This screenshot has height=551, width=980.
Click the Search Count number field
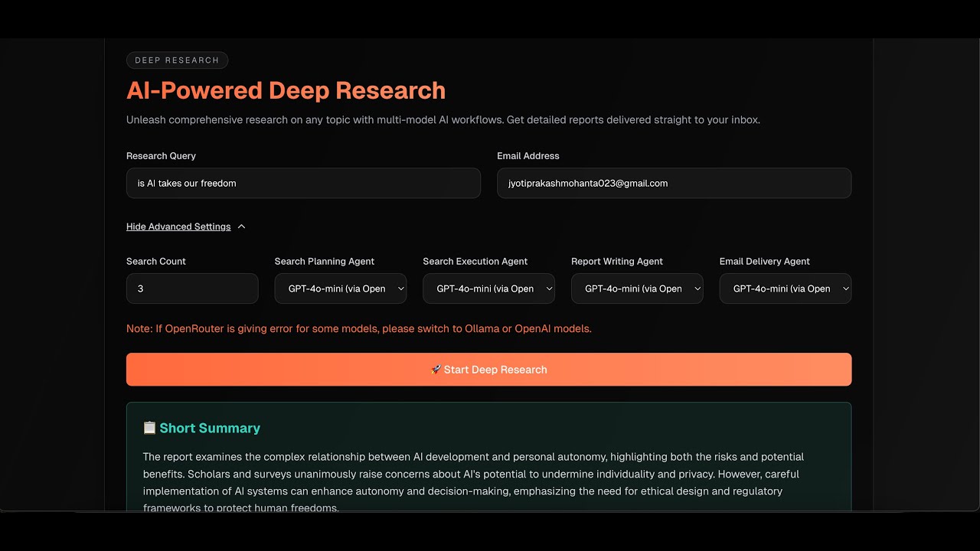pos(192,289)
